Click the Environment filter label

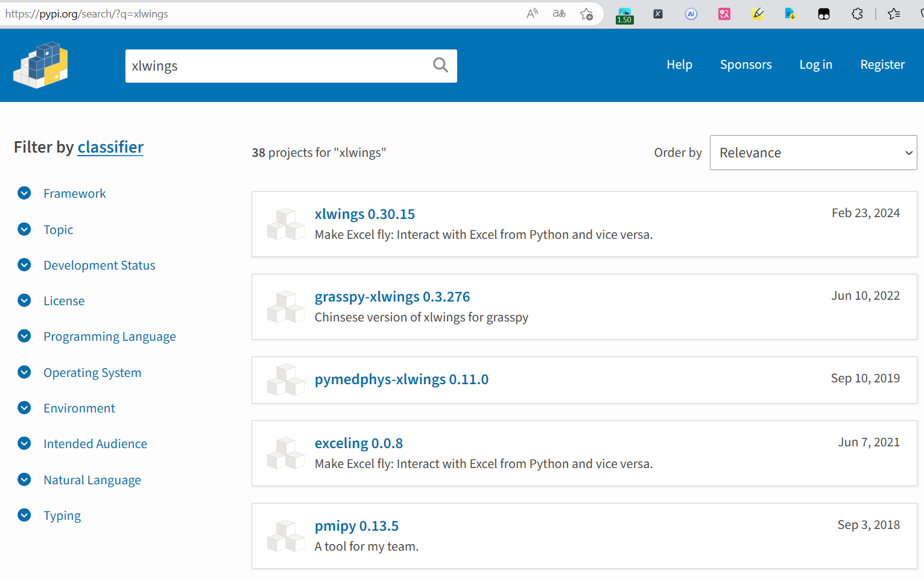click(79, 408)
